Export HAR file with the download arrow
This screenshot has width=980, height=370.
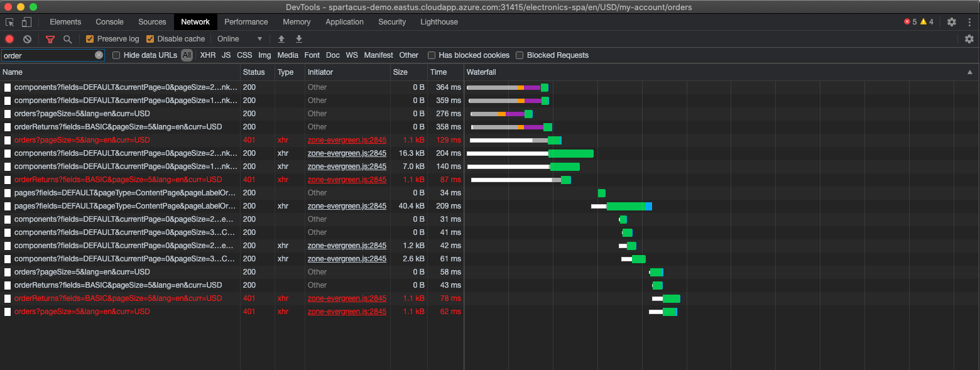point(298,38)
